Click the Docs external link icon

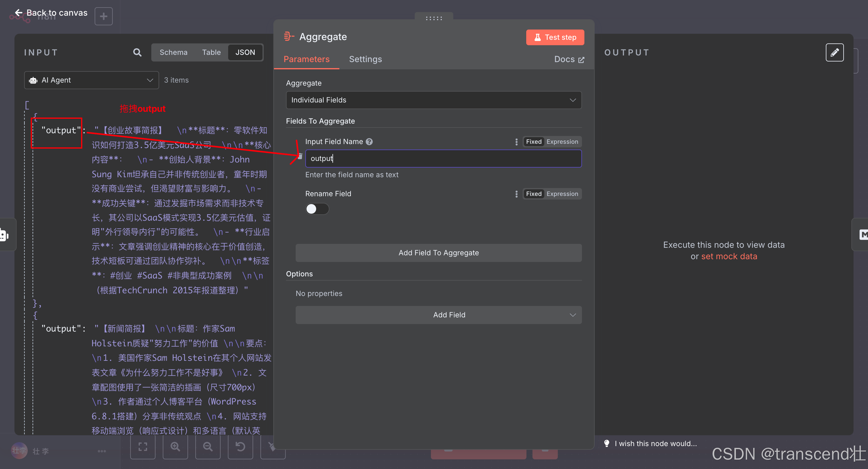(581, 60)
